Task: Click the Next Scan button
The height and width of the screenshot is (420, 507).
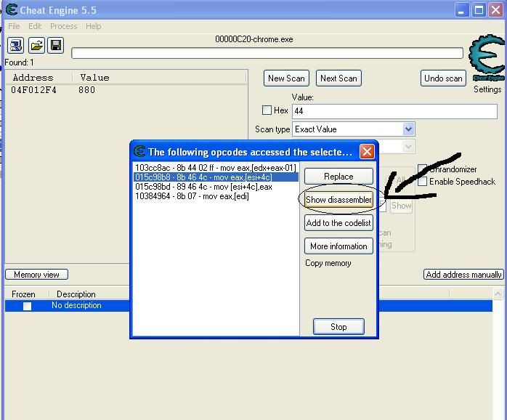Action: (x=338, y=78)
